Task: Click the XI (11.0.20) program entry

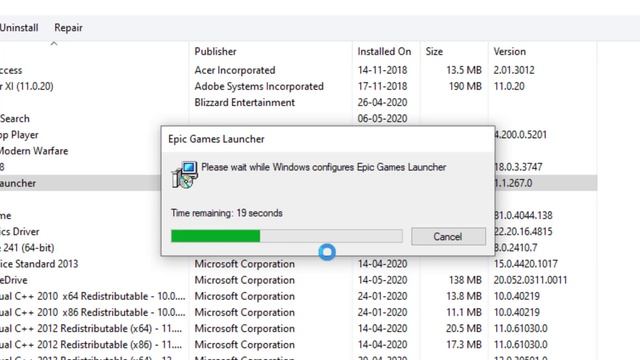Action: coord(27,87)
